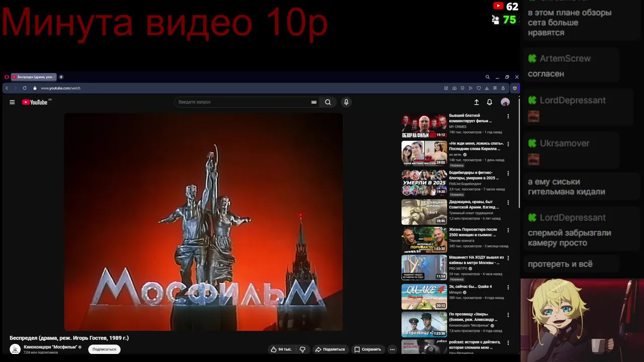Click the YouTube search magnifier button
Viewport: 644px width, 362px height.
[328, 102]
